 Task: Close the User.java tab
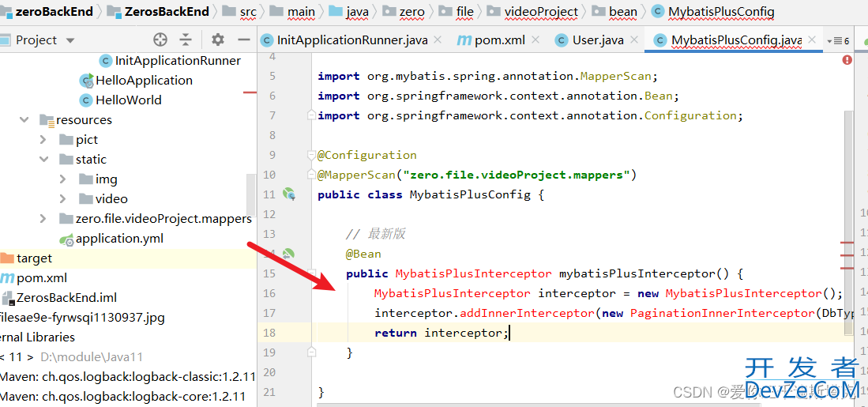pyautogui.click(x=633, y=40)
